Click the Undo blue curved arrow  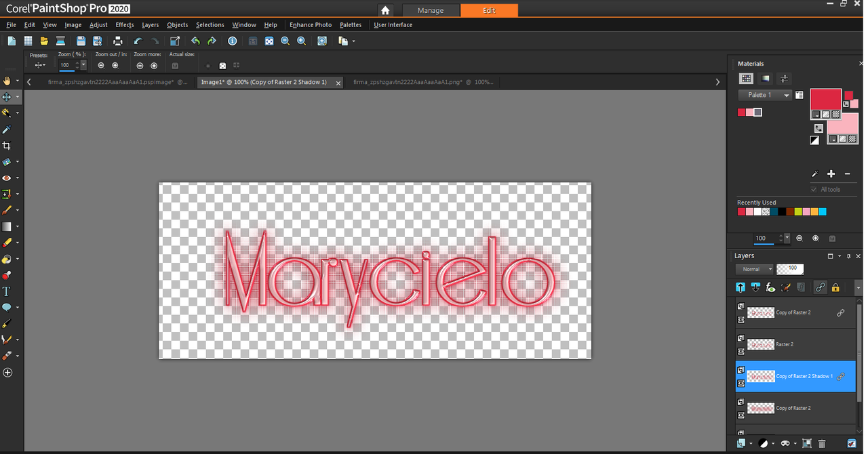138,41
